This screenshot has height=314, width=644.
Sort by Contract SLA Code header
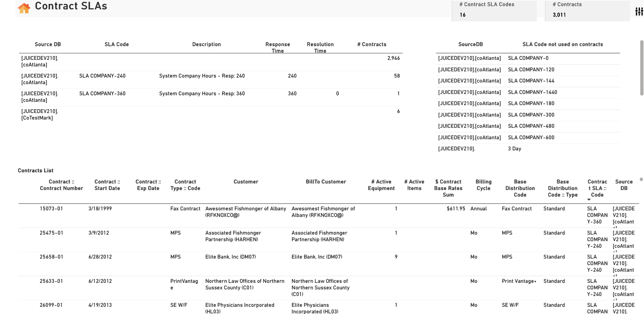click(597, 188)
